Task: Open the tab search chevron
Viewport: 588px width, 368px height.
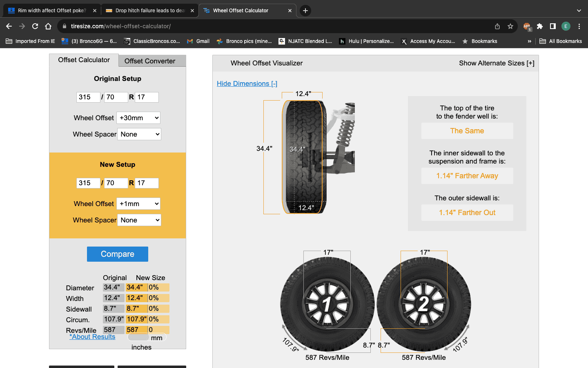Action: coord(579,11)
